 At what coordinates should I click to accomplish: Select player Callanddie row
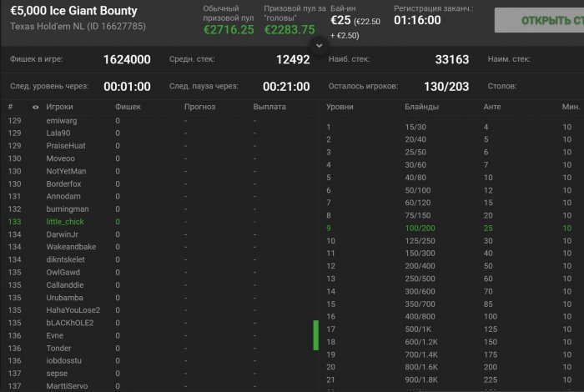(x=160, y=284)
